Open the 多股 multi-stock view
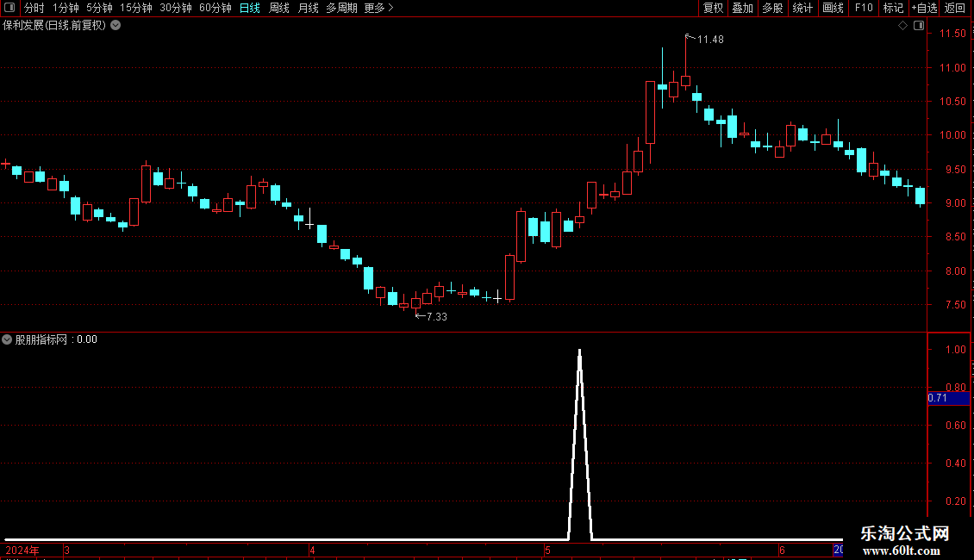This screenshot has width=974, height=560. click(772, 8)
